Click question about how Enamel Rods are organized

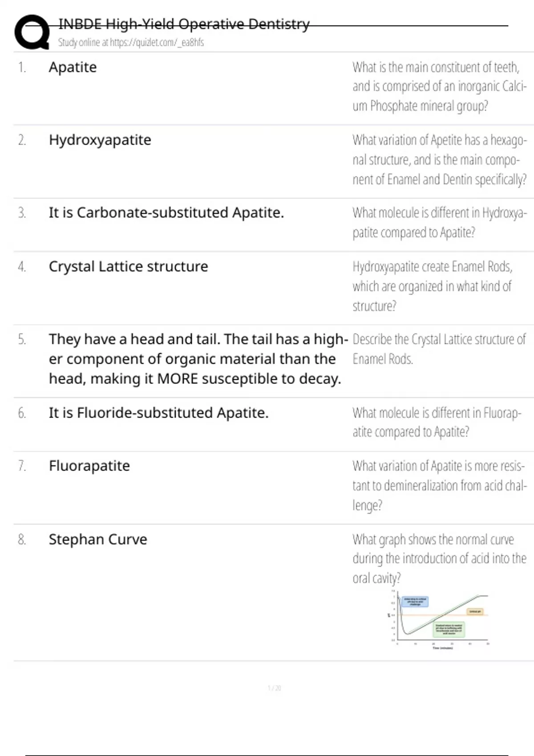tap(433, 286)
